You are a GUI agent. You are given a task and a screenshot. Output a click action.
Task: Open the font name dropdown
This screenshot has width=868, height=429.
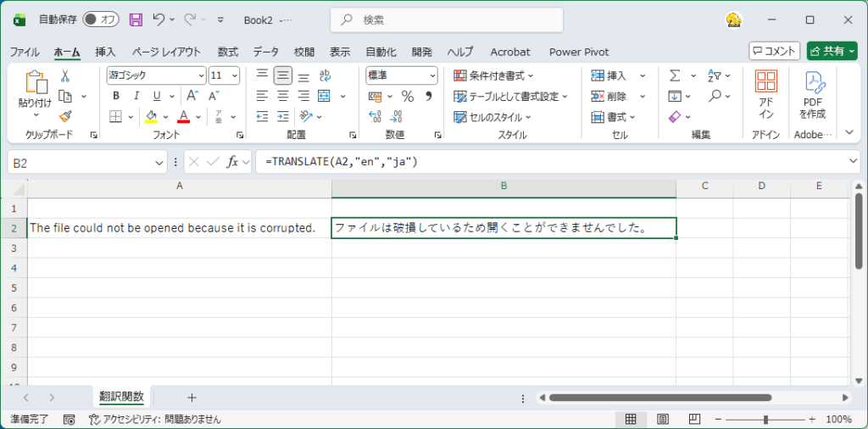(x=201, y=75)
